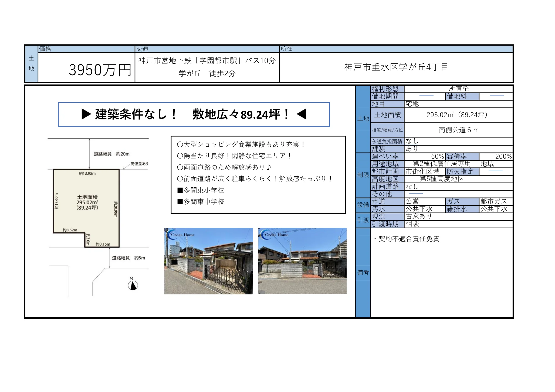The width and height of the screenshot is (555, 392).
Task: Click the 高低差あり annotation
Action: coord(139,164)
